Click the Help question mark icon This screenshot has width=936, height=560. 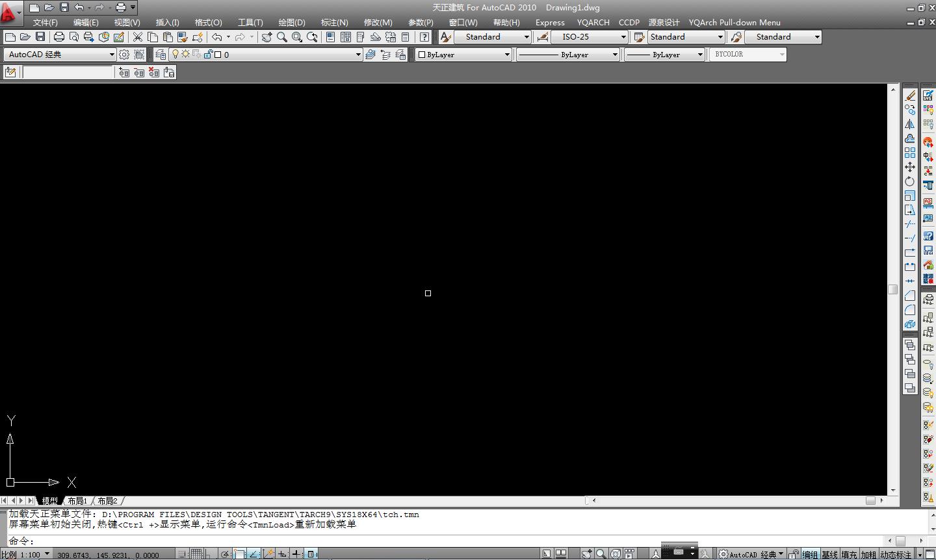tap(424, 37)
